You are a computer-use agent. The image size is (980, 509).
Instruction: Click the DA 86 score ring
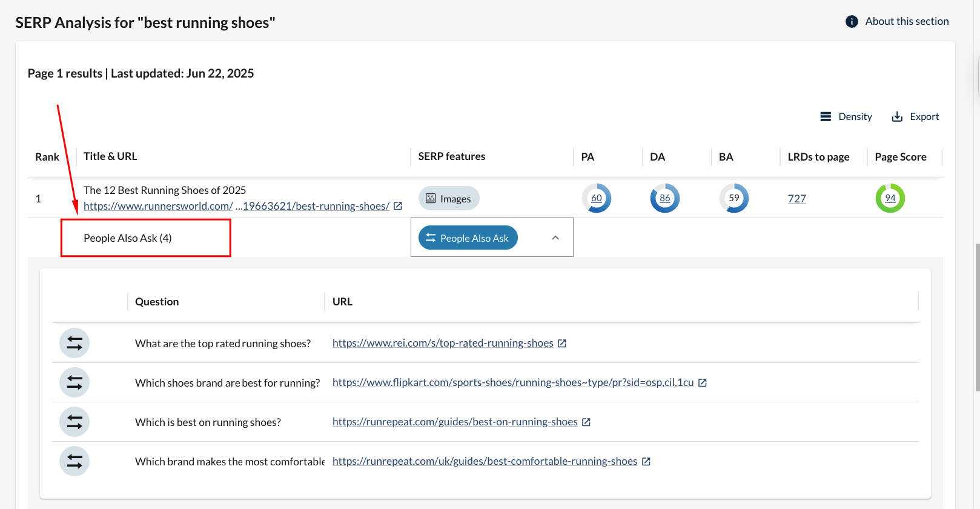[x=664, y=199]
